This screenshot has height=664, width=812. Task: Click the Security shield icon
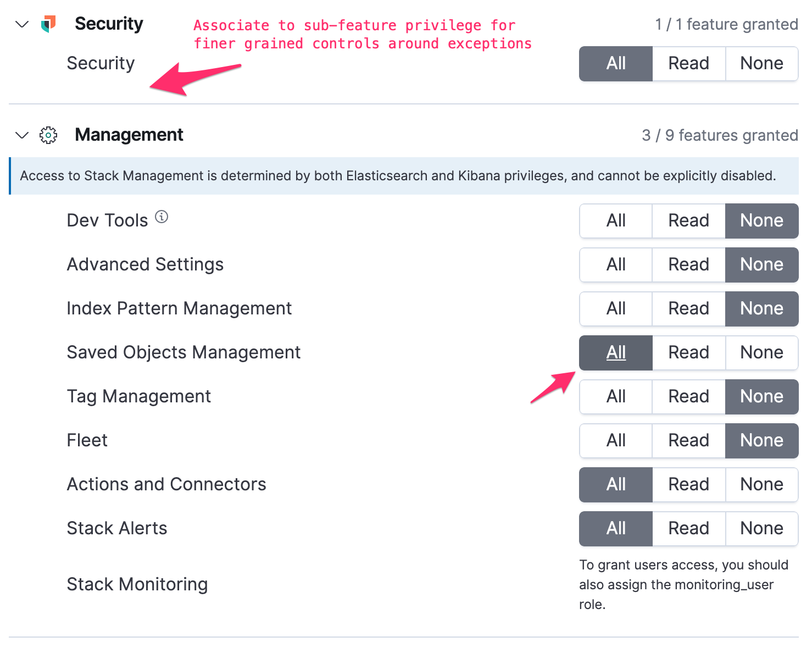[48, 24]
